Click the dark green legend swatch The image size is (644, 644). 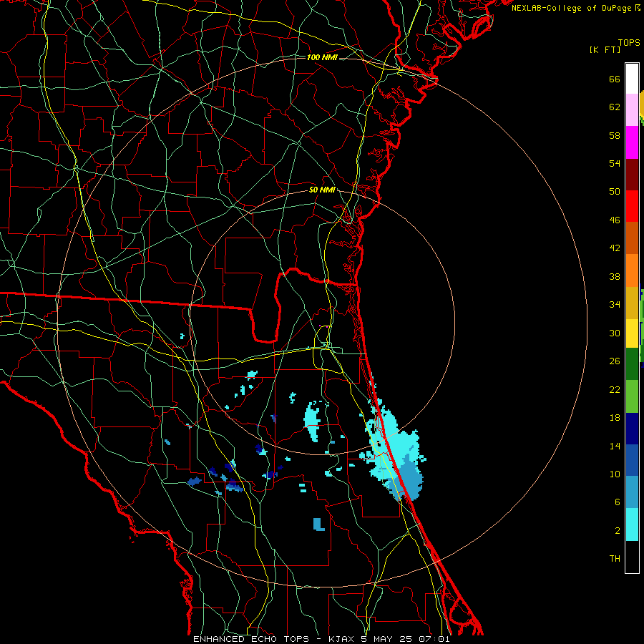pos(632,364)
